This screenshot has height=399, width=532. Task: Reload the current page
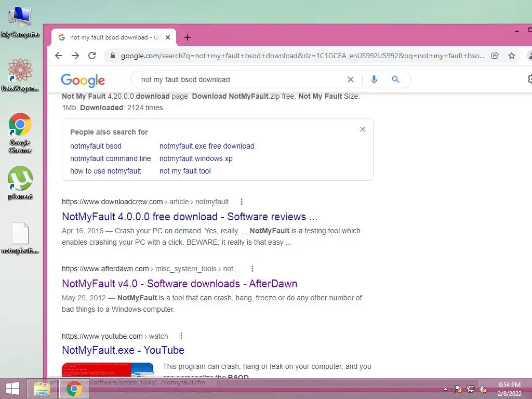tap(92, 56)
